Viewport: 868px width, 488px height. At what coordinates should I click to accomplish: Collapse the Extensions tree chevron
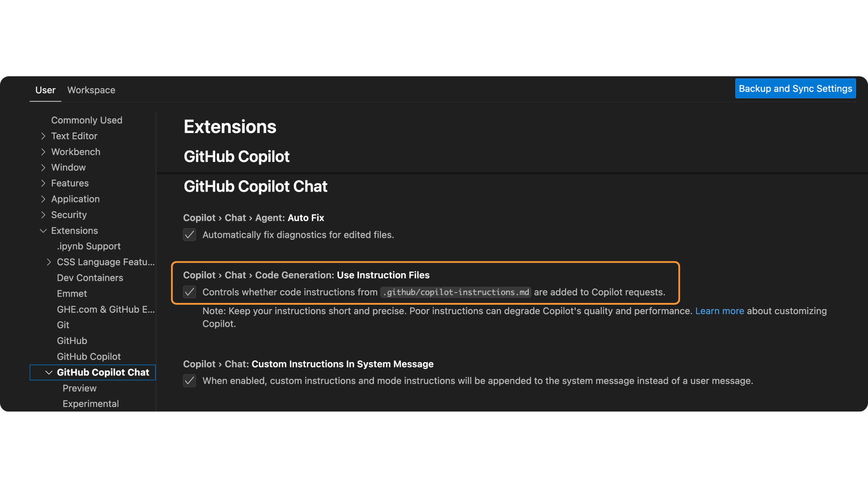pyautogui.click(x=43, y=231)
